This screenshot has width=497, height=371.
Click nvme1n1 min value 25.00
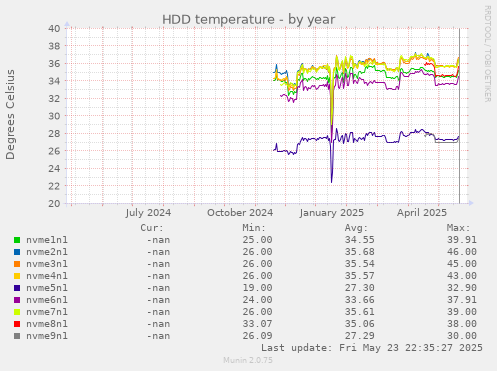257,240
